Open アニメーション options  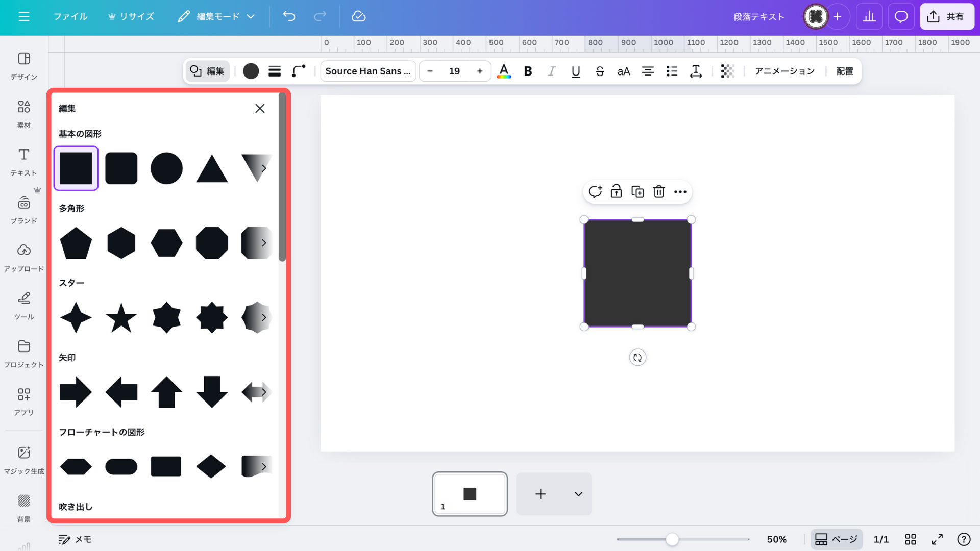coord(785,71)
